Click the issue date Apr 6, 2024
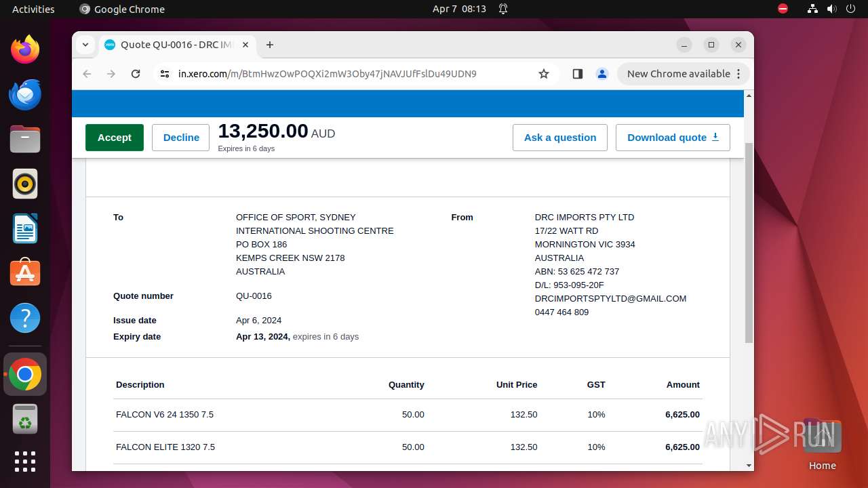 point(258,321)
